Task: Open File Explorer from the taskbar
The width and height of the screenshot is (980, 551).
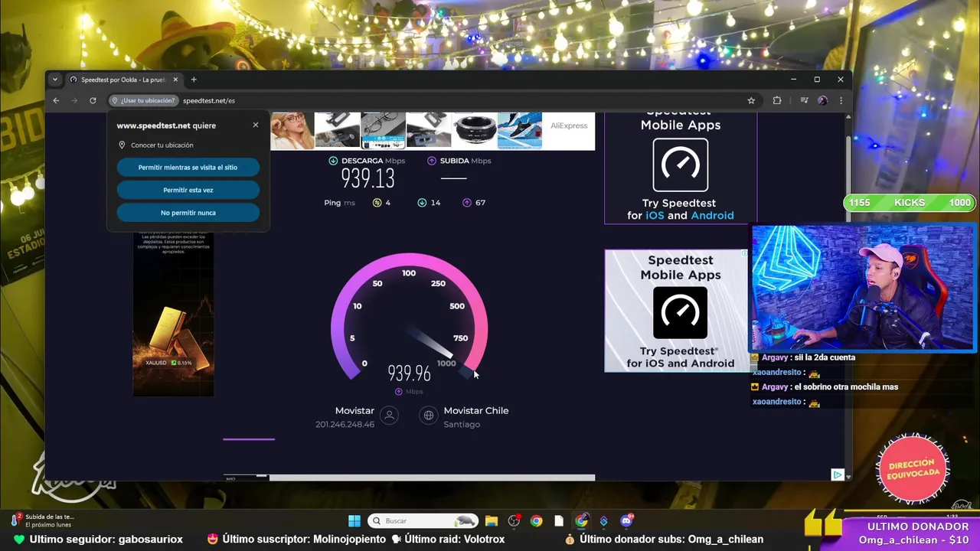Action: pos(492,521)
